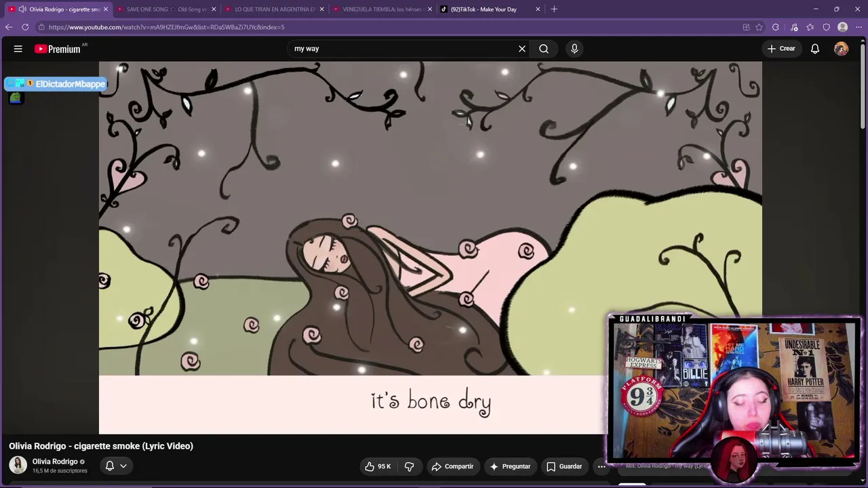Open more actions three-dot menu

point(601,466)
